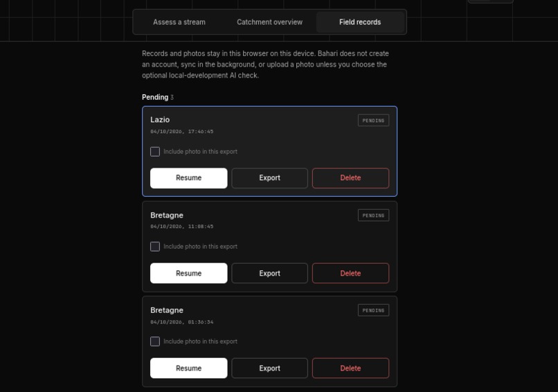Viewport: 558px width, 392px height.
Task: Export the Lazio record
Action: (269, 178)
